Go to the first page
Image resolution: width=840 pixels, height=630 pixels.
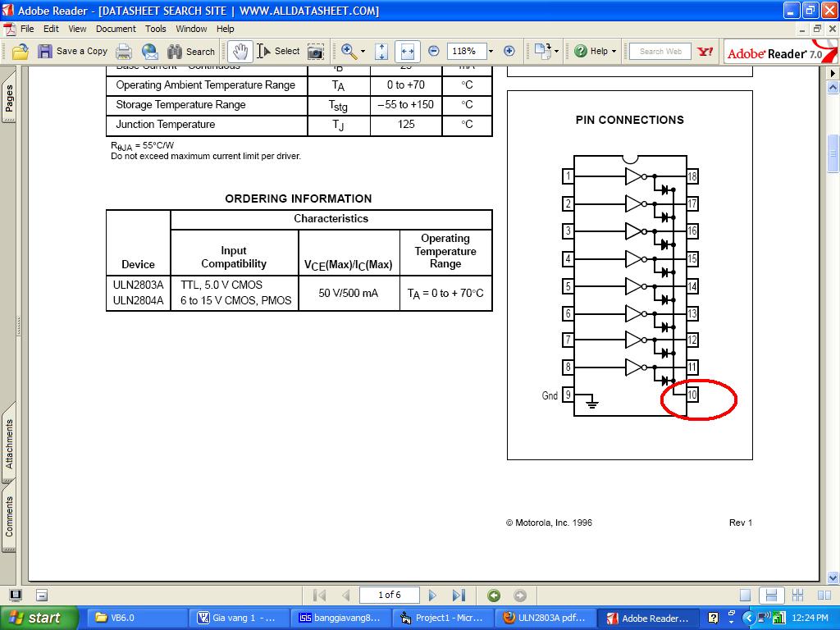(319, 596)
